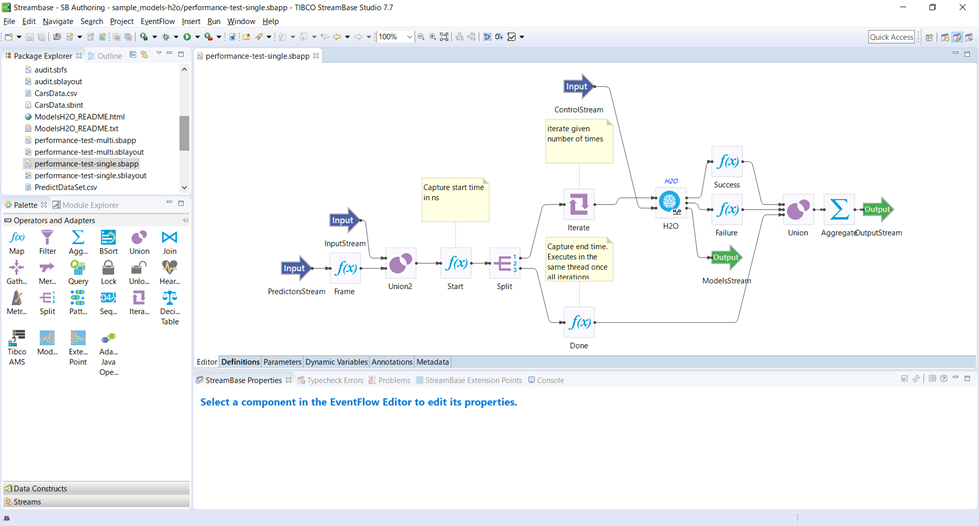The width and height of the screenshot is (979, 526).
Task: Switch to the Definitions editor tab
Action: [x=240, y=362]
